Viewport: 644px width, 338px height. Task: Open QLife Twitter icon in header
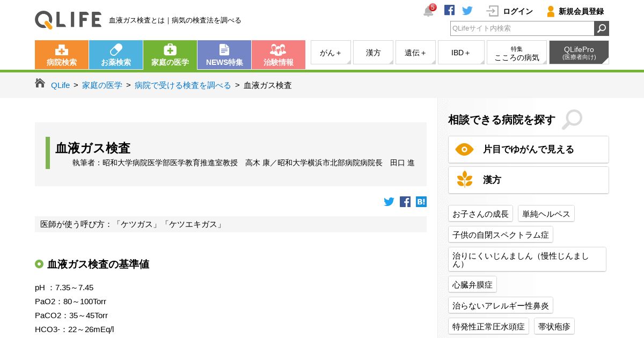pos(467,11)
